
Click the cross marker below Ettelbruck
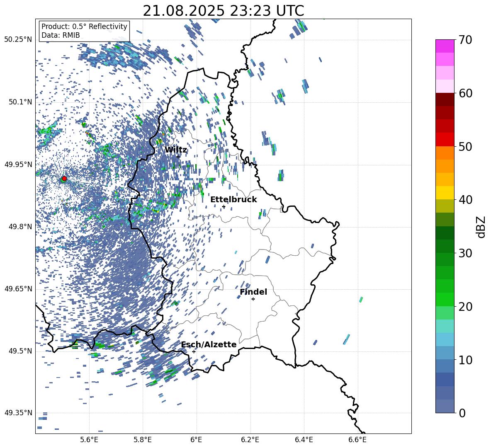(x=224, y=207)
